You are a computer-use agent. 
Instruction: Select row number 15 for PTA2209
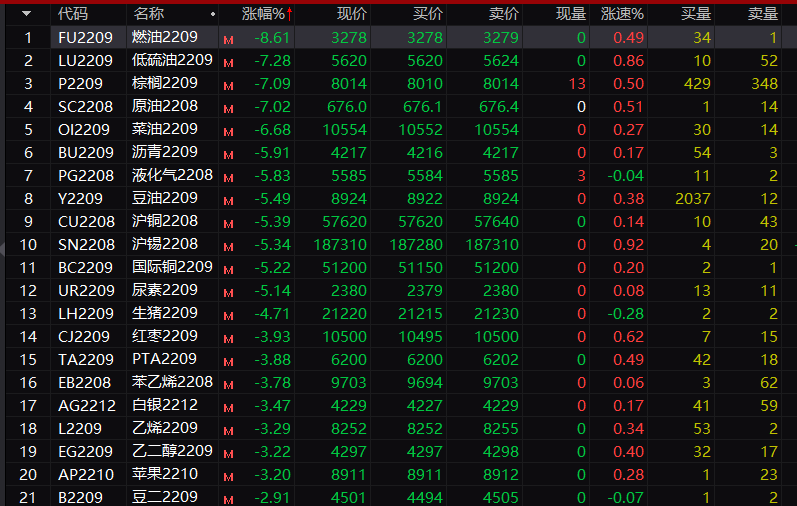(x=29, y=360)
